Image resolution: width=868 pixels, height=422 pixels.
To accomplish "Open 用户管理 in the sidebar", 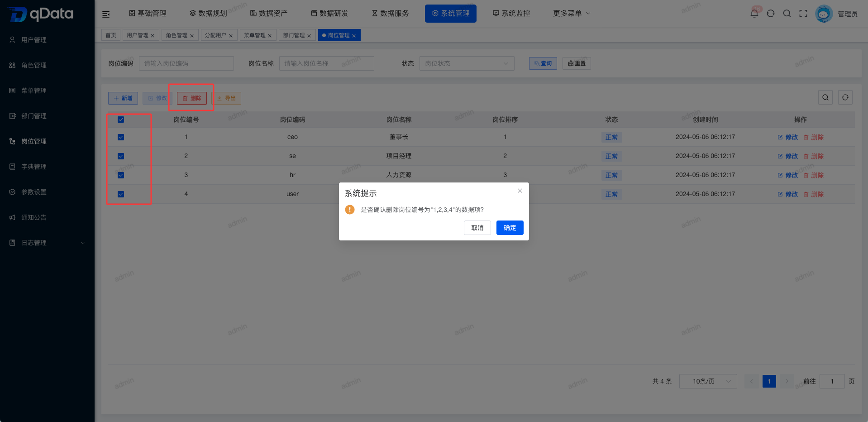I will coord(47,40).
